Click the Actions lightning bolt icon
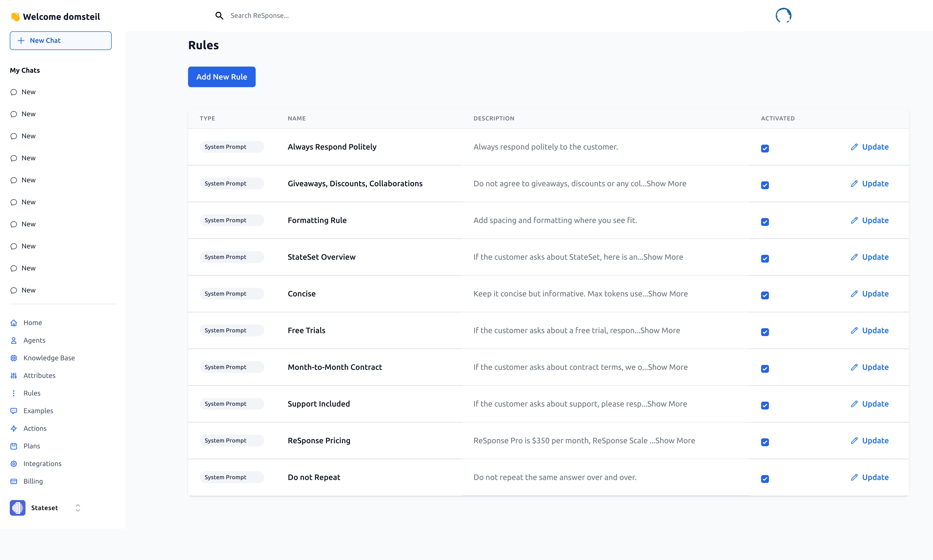The image size is (933, 560). click(14, 428)
